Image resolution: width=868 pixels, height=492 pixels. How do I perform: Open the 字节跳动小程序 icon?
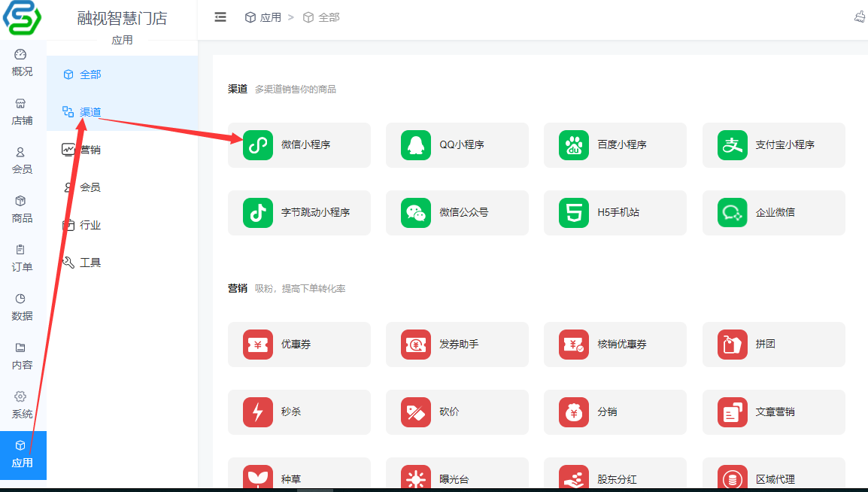(258, 212)
